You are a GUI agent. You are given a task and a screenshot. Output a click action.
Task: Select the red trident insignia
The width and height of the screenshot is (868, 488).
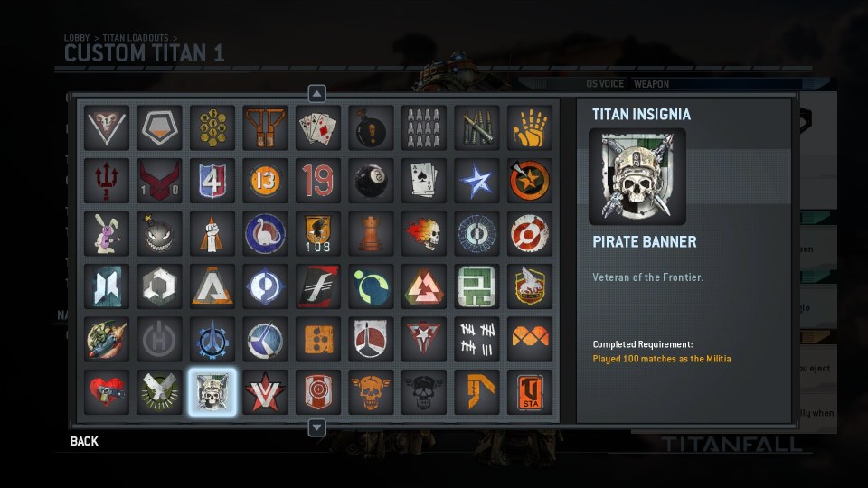107,181
